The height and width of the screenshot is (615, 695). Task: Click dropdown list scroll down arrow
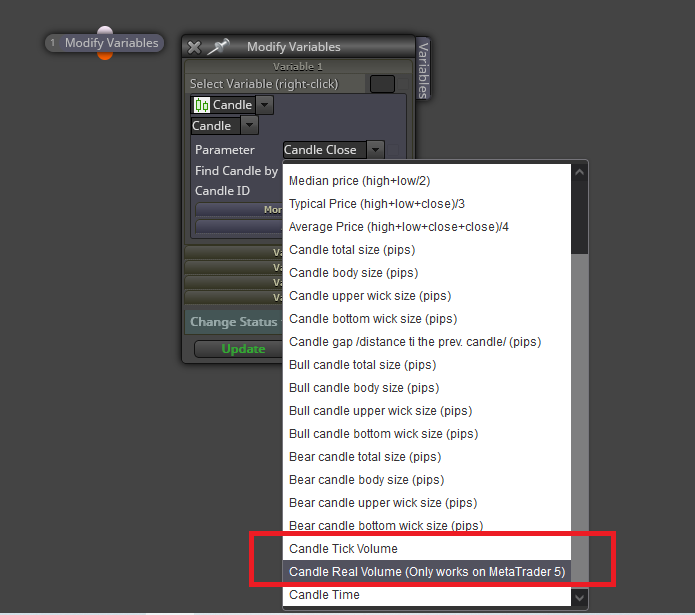tap(580, 598)
